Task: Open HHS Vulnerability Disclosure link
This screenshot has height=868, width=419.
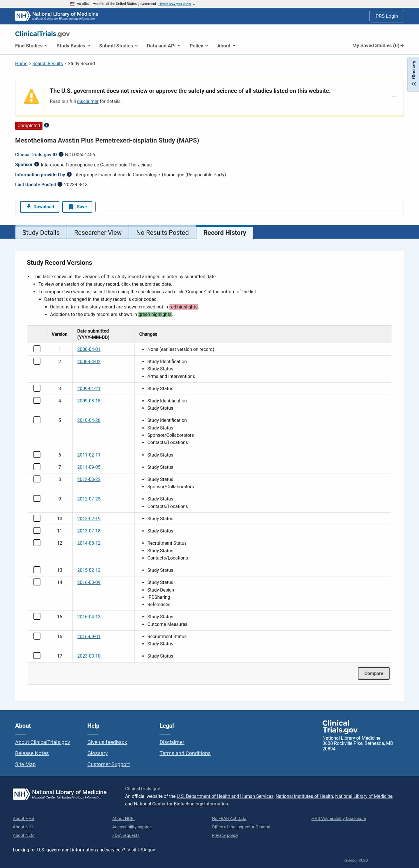Action: click(x=338, y=819)
